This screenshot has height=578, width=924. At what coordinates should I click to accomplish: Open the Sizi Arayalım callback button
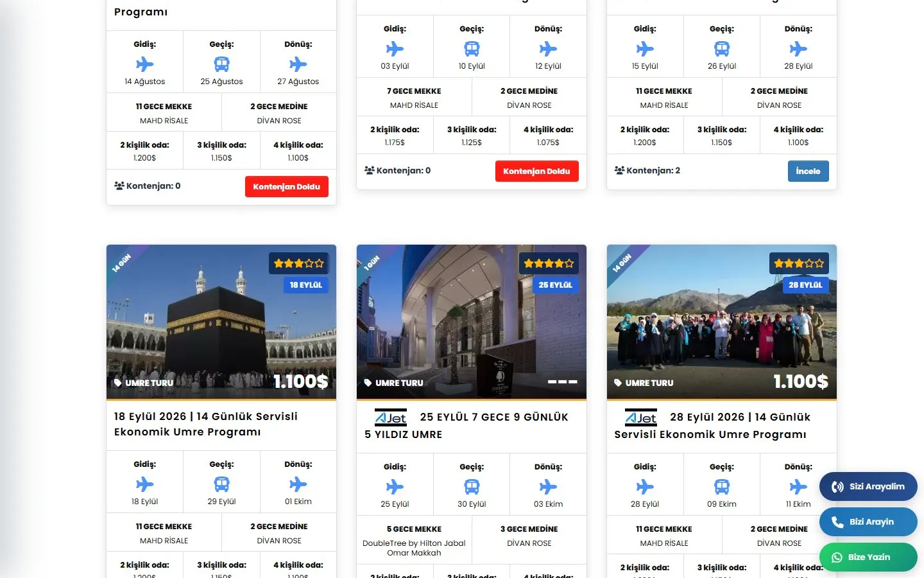(868, 486)
